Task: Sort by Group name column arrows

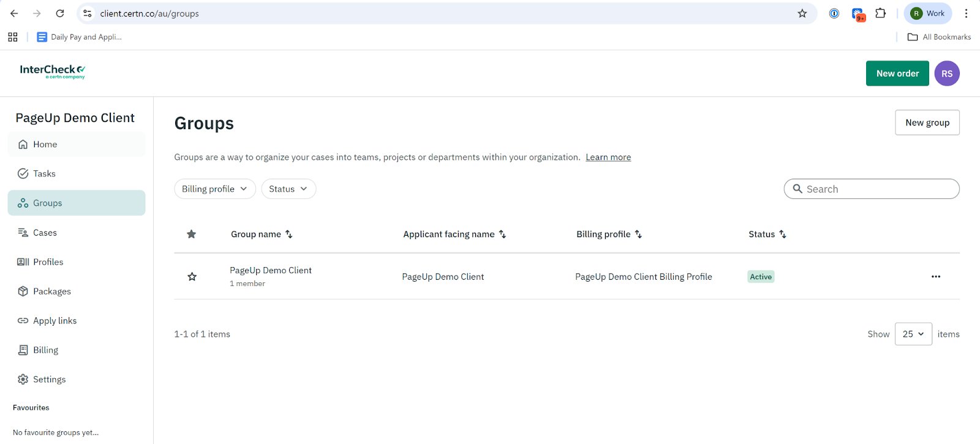Action: 289,235
